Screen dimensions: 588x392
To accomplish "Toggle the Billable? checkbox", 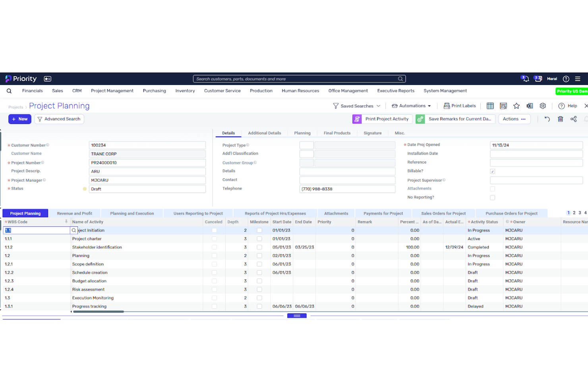I will tap(492, 171).
